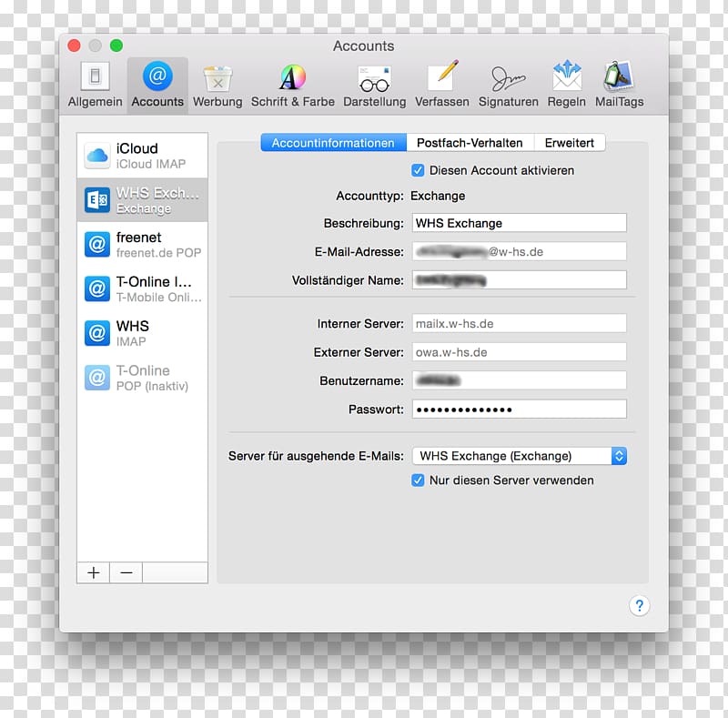Viewport: 728px width, 718px height.
Task: Remove account with the minus button
Action: click(x=126, y=572)
